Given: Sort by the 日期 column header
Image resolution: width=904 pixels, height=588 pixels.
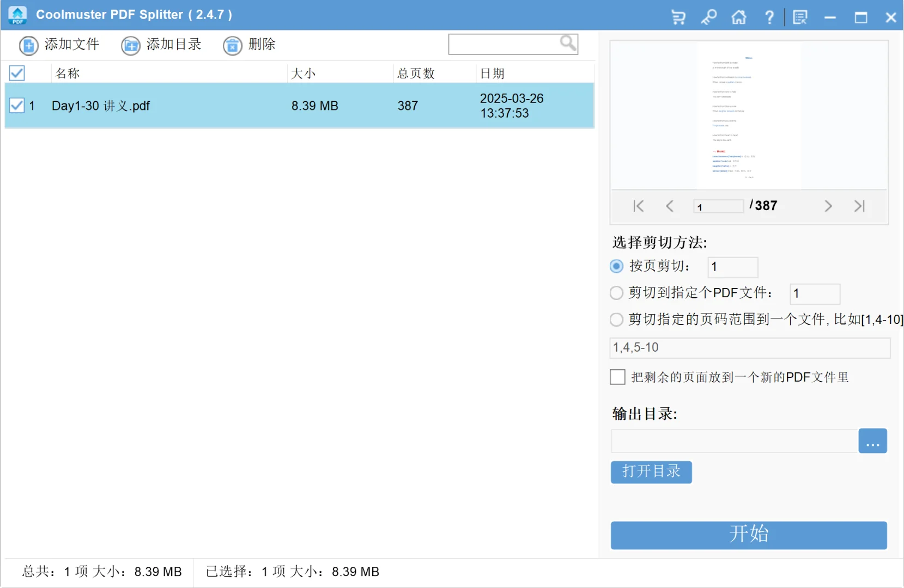Looking at the screenshot, I should point(493,73).
